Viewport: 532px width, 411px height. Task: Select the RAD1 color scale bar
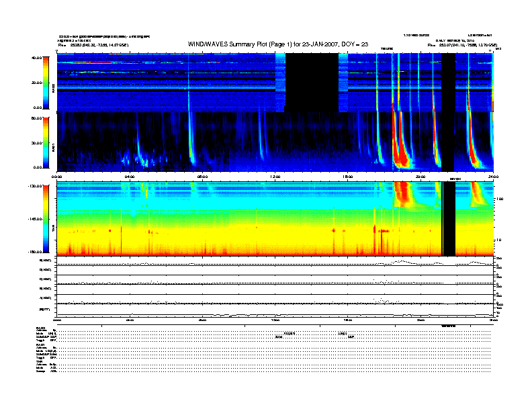coord(46,143)
